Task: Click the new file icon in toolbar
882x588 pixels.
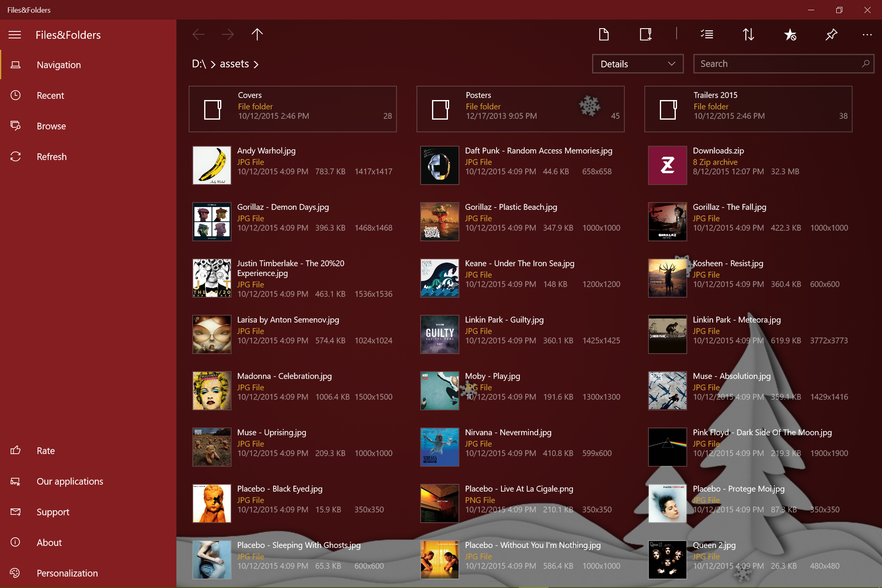Action: pos(604,35)
